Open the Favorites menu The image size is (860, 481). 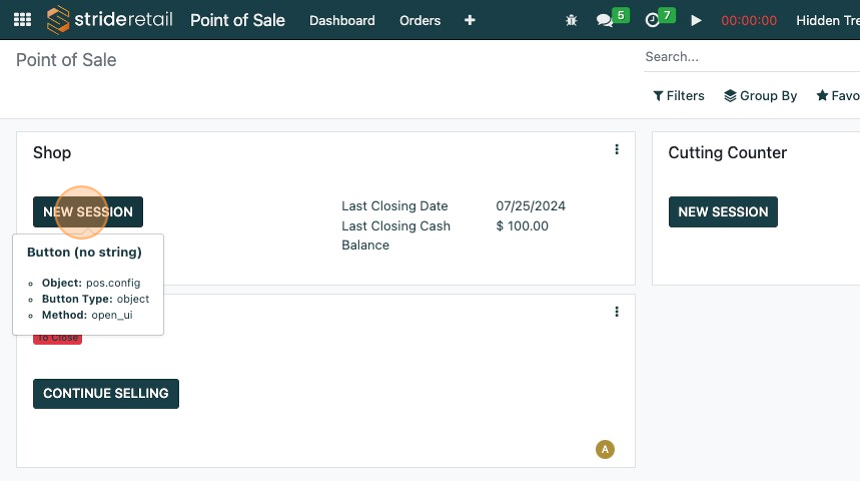point(838,96)
